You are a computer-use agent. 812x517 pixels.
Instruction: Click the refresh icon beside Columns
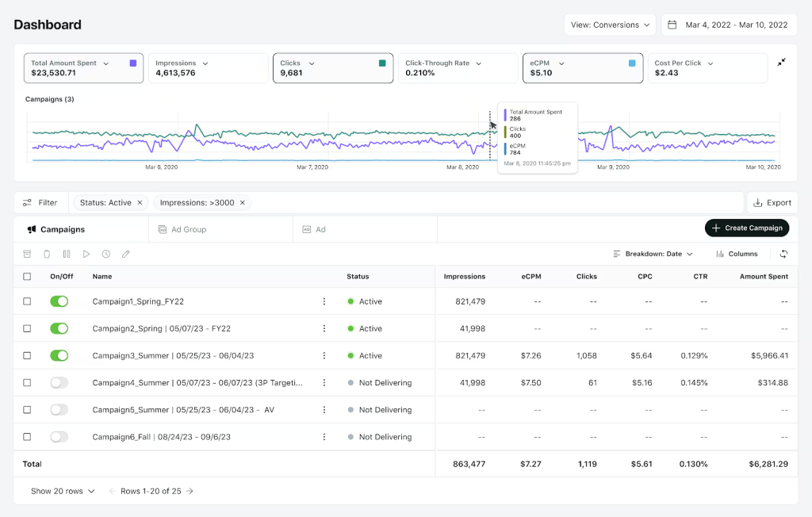[784, 254]
